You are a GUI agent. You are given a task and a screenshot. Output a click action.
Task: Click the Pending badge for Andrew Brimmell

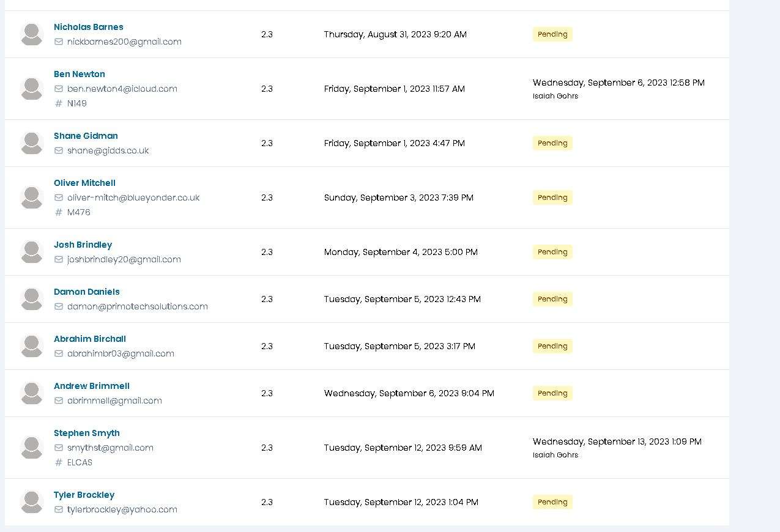552,393
